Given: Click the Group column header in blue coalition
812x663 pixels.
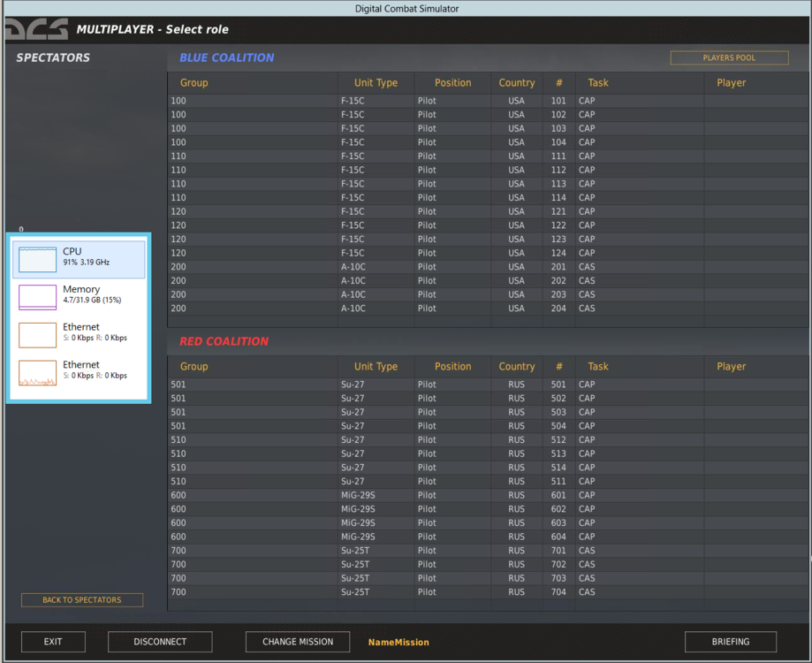Looking at the screenshot, I should tap(194, 82).
